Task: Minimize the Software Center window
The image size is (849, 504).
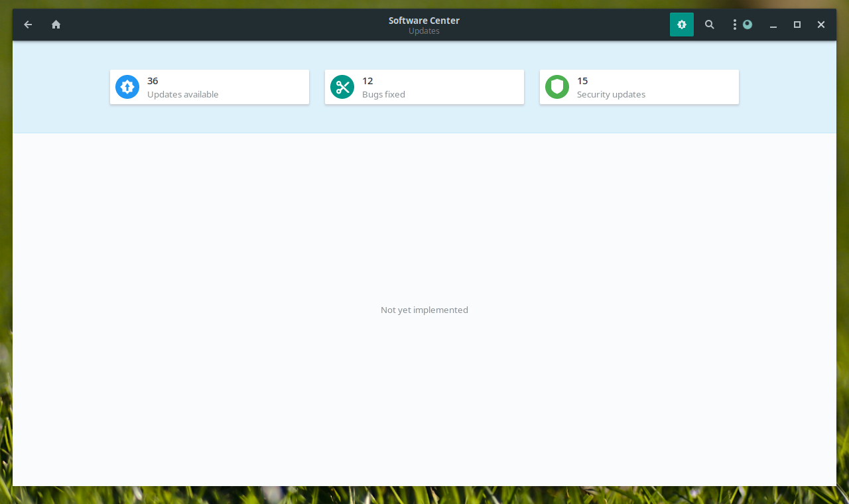Action: click(773, 25)
